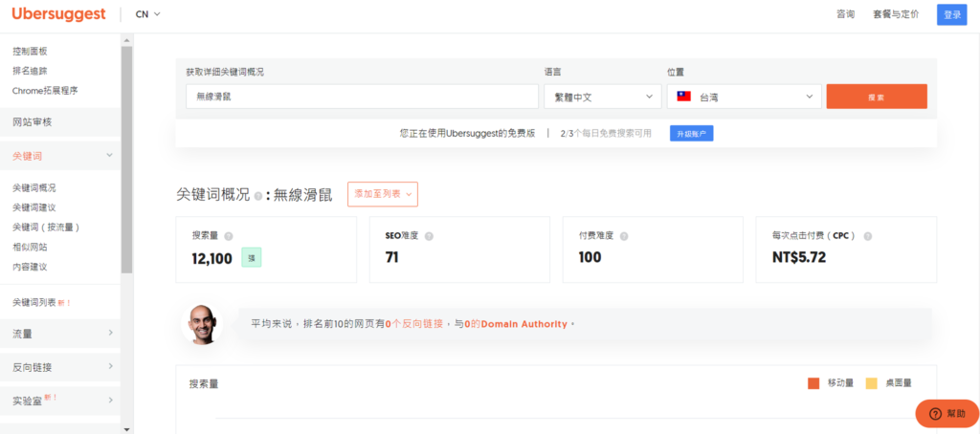
Task: Click the CPC help icon
Action: 867,237
